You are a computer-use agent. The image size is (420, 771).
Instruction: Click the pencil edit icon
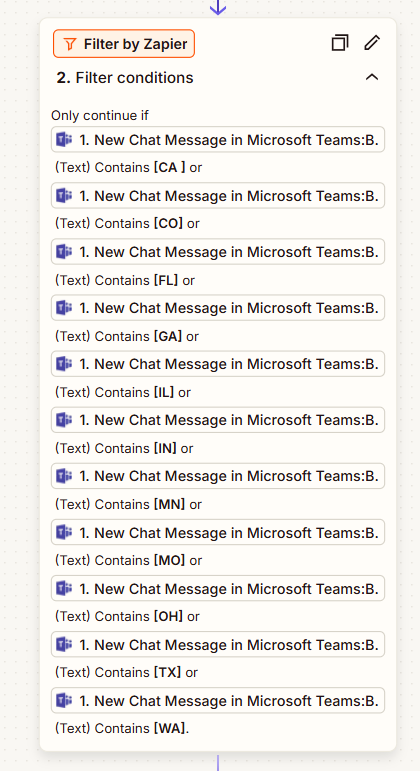372,43
